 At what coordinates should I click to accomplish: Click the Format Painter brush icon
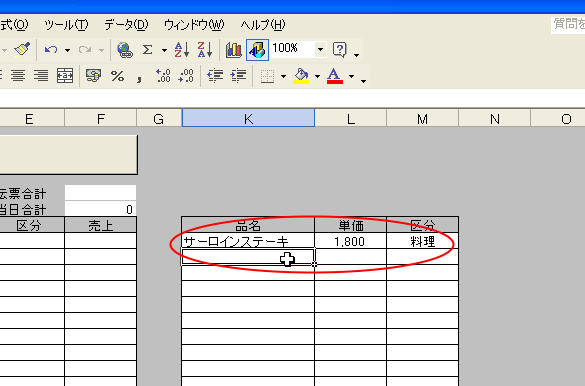[22, 49]
